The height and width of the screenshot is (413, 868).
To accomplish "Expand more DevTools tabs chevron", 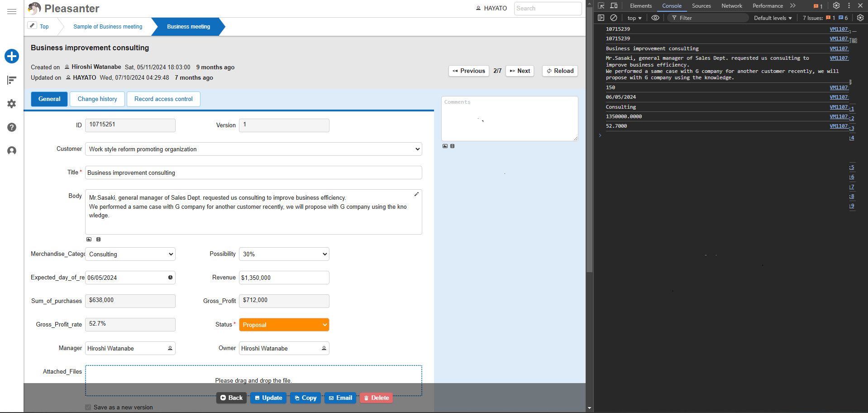I will pyautogui.click(x=793, y=6).
